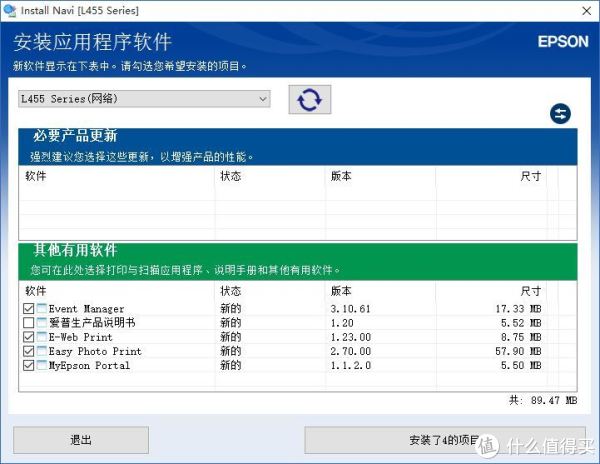Click 软件 column header in 其他有用软件 table
This screenshot has height=464, width=600.
point(36,291)
